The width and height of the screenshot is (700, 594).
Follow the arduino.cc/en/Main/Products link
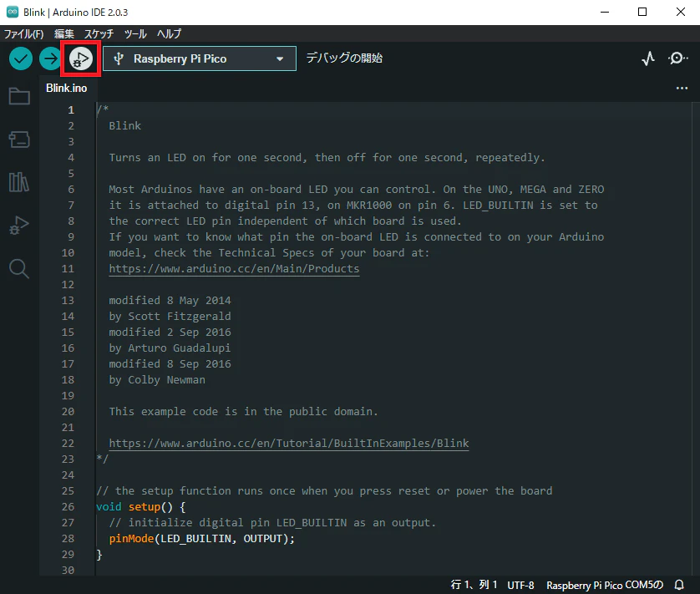(x=234, y=268)
